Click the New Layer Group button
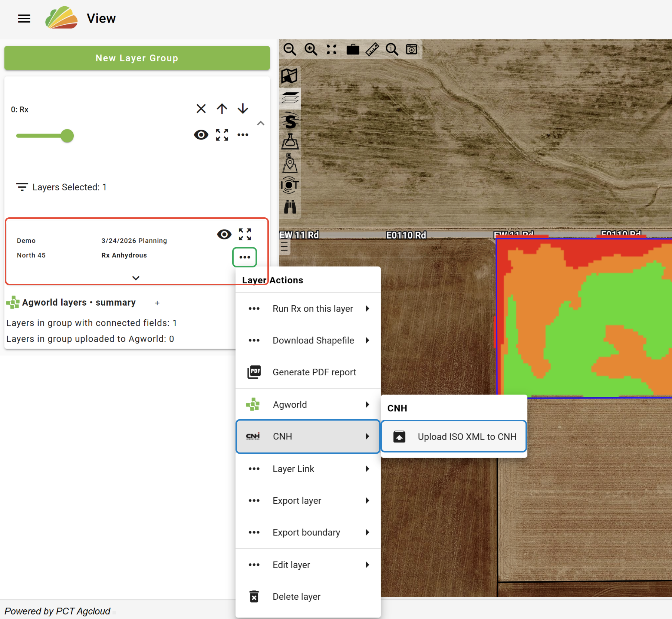672x619 pixels. pyautogui.click(x=137, y=58)
